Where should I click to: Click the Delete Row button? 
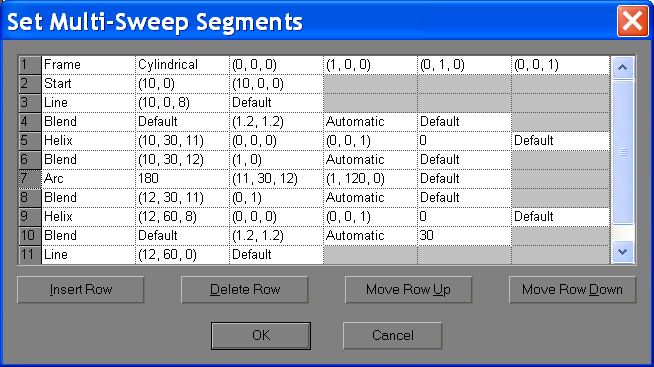pyautogui.click(x=244, y=289)
